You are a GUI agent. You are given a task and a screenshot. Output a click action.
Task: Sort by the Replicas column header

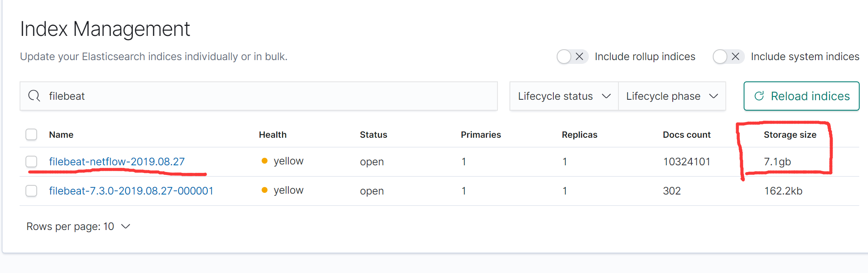click(x=580, y=134)
